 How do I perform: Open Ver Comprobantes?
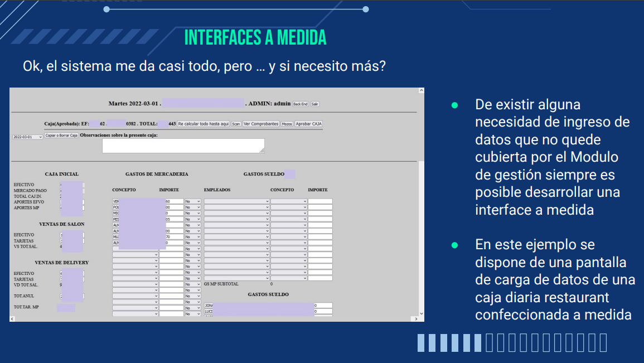tap(261, 124)
